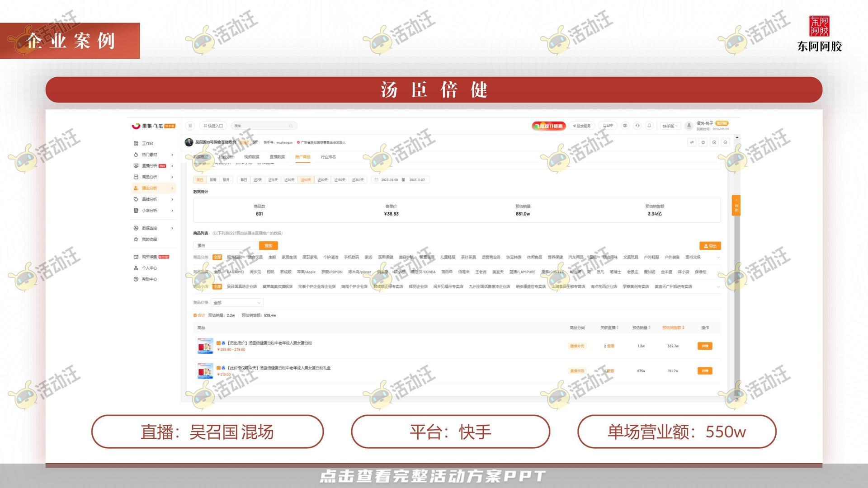868x488 pixels.
Task: Click the 热门素材 flame icon
Action: pos(136,155)
